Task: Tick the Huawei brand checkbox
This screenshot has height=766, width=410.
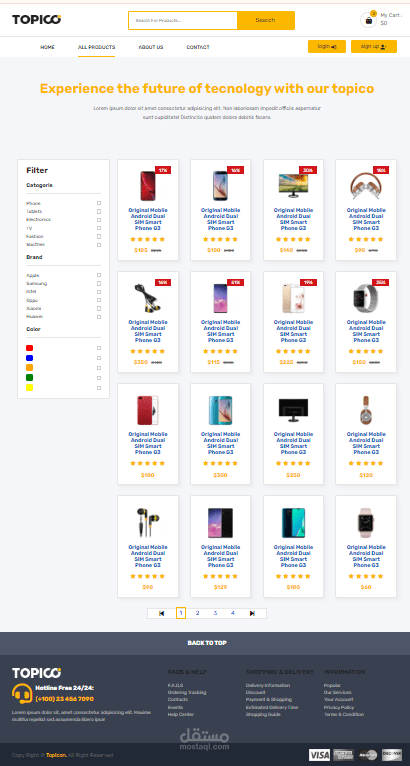Action: pos(99,317)
